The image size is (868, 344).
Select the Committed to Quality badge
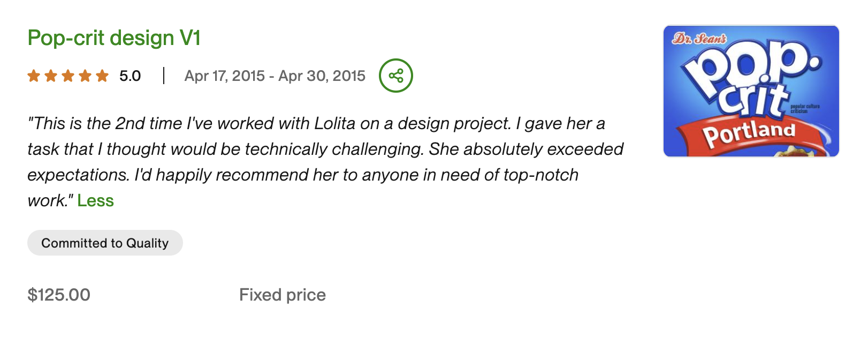[105, 243]
